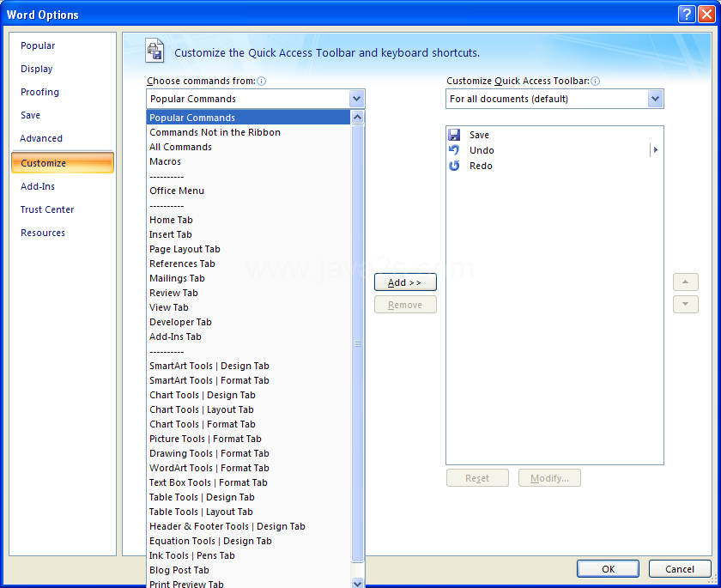Select WordArt Tools | Format Tab
This screenshot has width=721, height=588.
click(248, 468)
